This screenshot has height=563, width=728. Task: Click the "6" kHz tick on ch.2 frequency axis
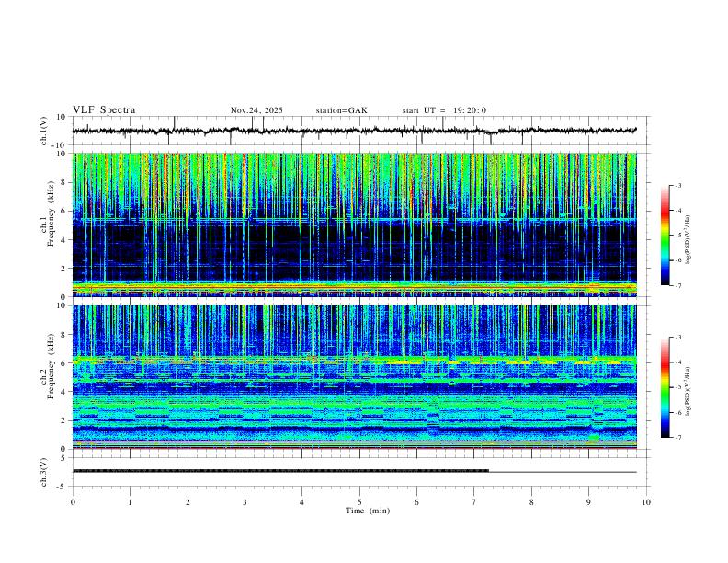coord(63,362)
